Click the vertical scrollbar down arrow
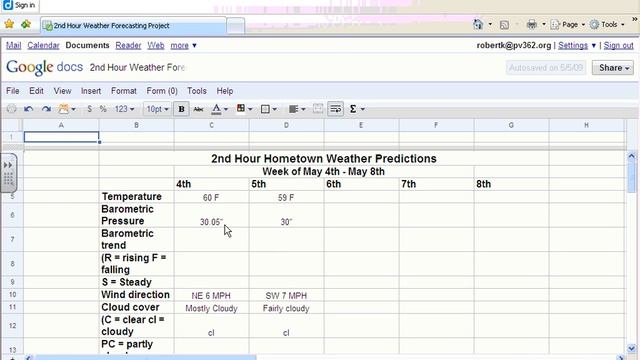The height and width of the screenshot is (360, 640). pos(631,348)
